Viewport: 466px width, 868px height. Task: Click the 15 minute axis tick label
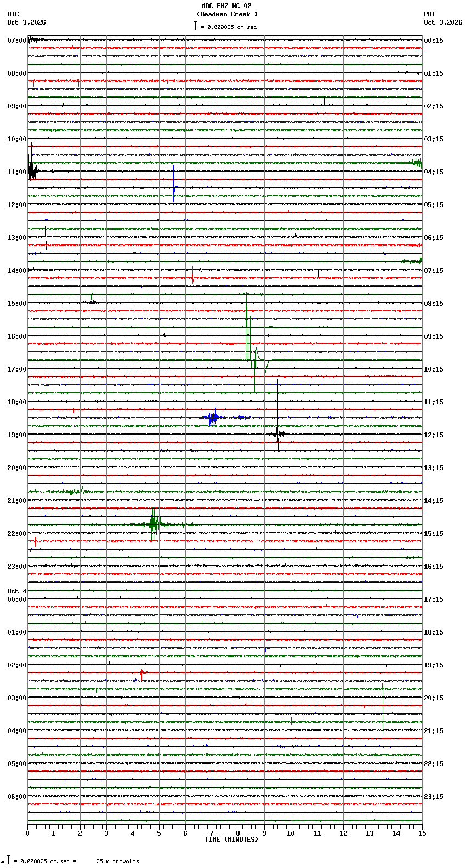[422, 833]
